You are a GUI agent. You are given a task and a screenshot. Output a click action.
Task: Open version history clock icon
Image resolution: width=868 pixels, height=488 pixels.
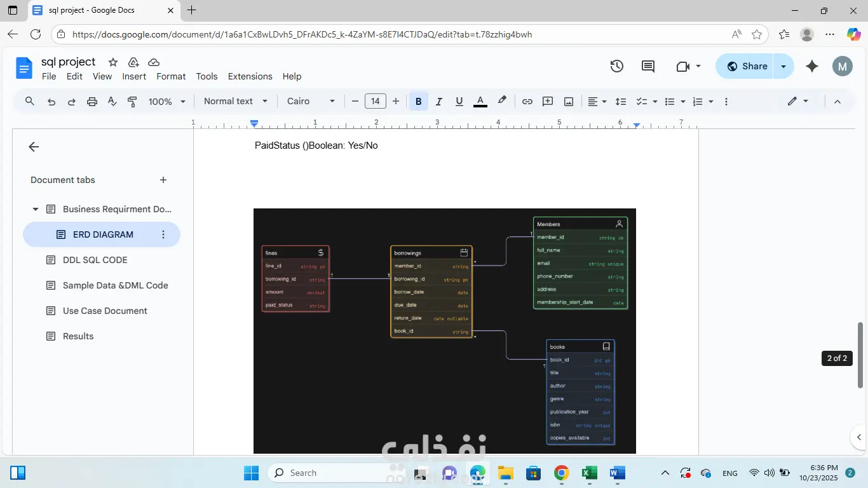[x=616, y=66]
